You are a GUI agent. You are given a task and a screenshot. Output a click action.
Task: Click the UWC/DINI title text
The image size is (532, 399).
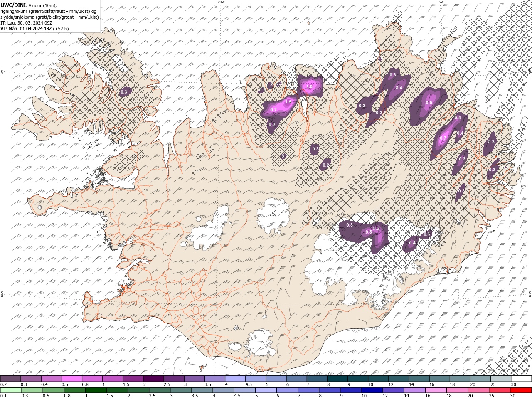[13, 5]
